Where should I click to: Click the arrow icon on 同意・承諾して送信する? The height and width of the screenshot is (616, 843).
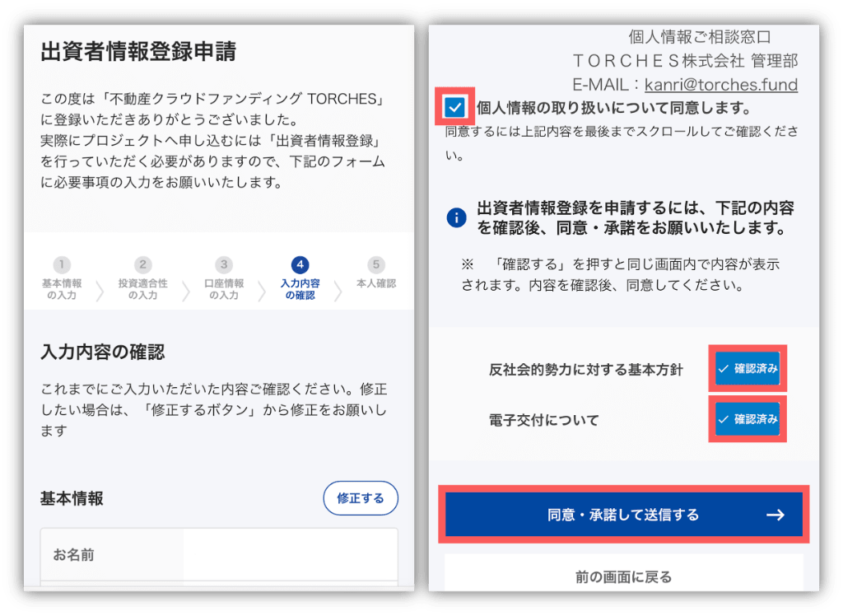(x=775, y=515)
